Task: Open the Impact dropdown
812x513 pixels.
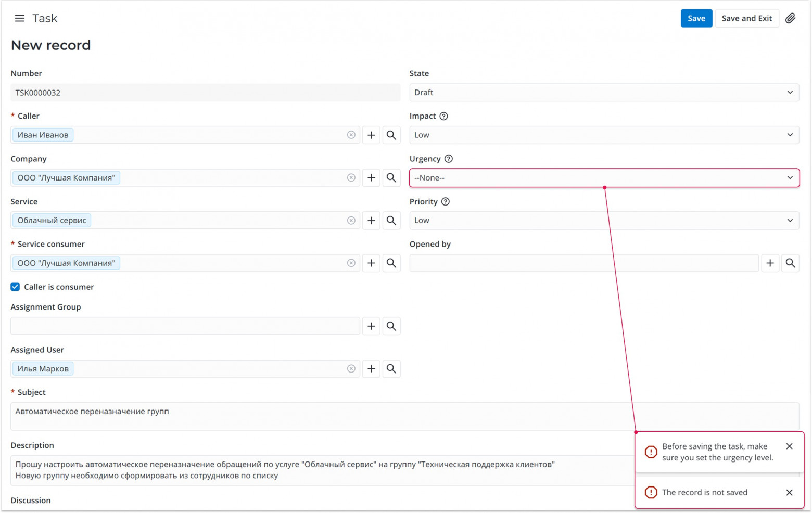Action: click(x=604, y=135)
